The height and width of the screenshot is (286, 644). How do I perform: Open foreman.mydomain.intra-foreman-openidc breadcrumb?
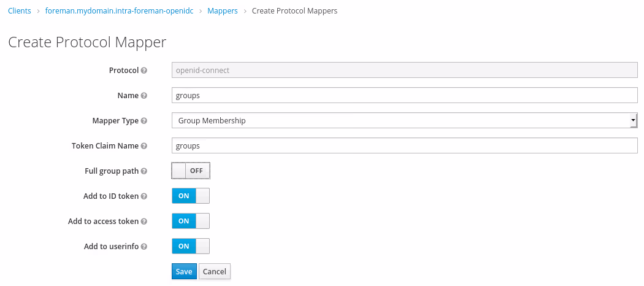coord(123,11)
